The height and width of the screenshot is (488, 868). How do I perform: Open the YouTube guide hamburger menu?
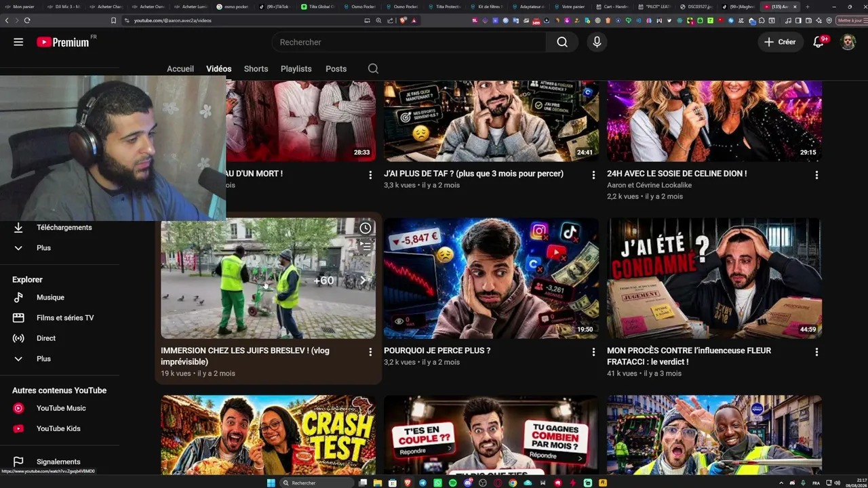click(18, 42)
